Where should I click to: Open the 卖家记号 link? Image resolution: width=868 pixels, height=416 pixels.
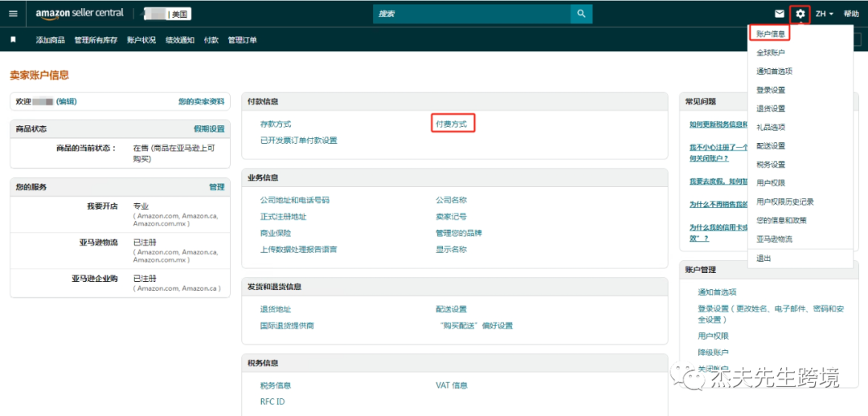coord(451,216)
